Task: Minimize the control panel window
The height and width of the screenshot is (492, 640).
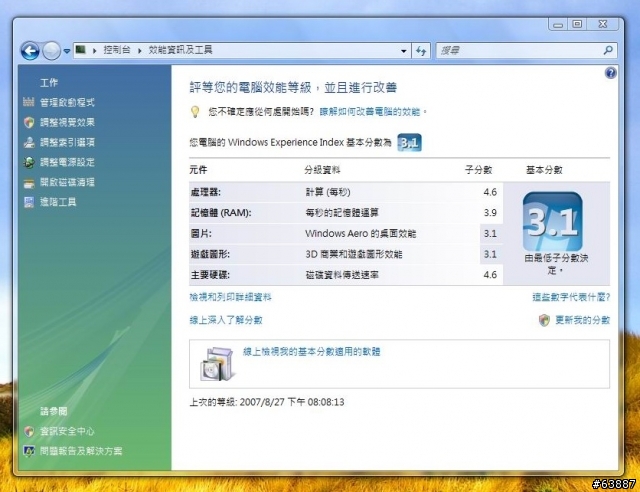Action: [x=558, y=24]
